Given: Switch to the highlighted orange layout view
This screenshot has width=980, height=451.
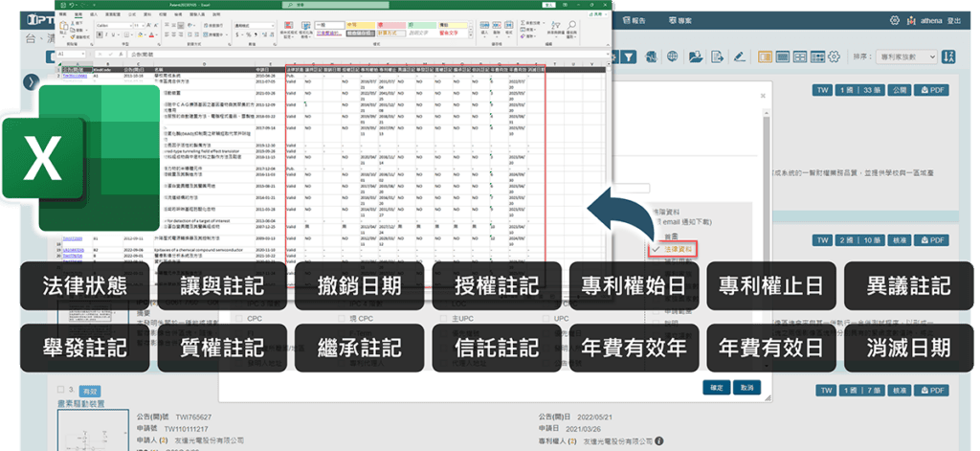Looking at the screenshot, I should pos(763,56).
